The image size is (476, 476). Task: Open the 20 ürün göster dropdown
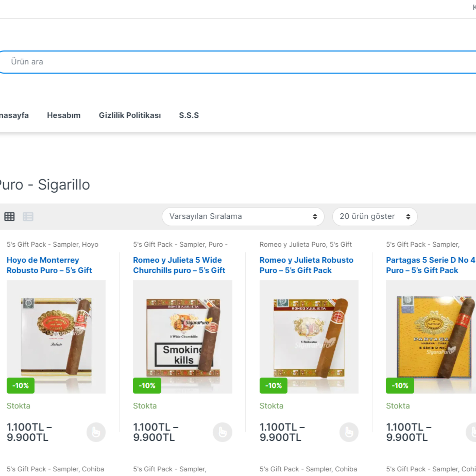(375, 217)
